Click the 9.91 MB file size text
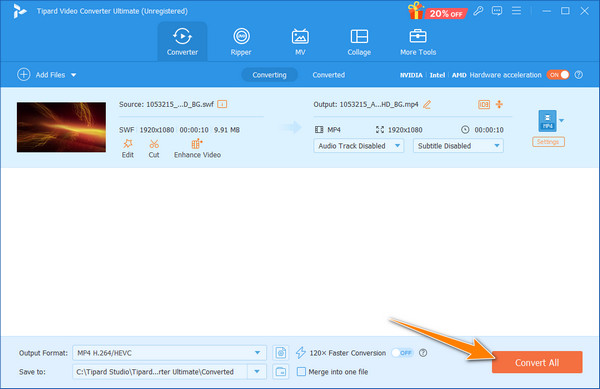 click(x=227, y=130)
